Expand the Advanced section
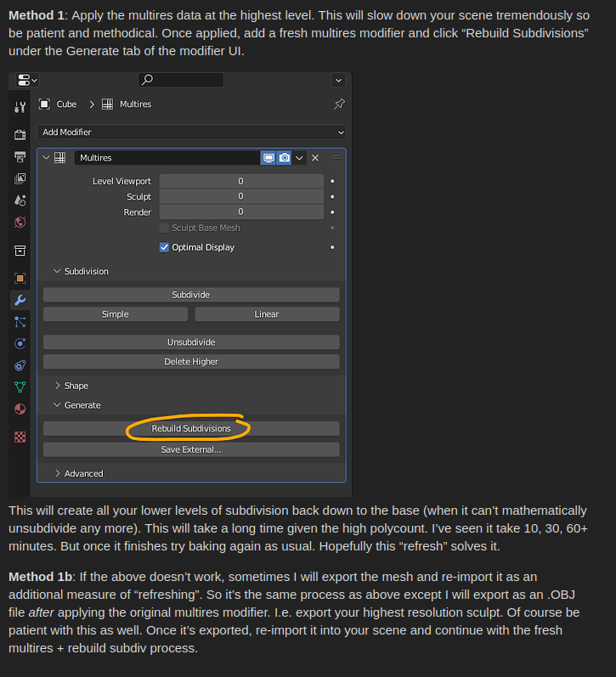 pyautogui.click(x=79, y=474)
